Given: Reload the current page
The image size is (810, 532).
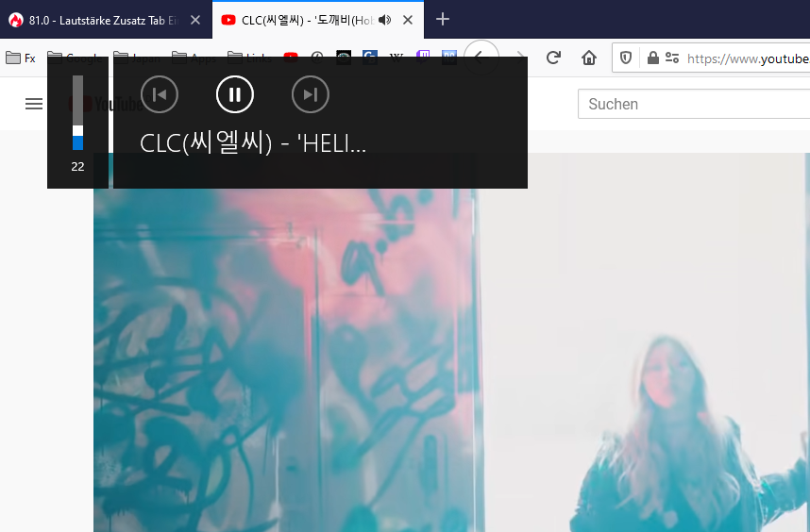Looking at the screenshot, I should tap(553, 58).
